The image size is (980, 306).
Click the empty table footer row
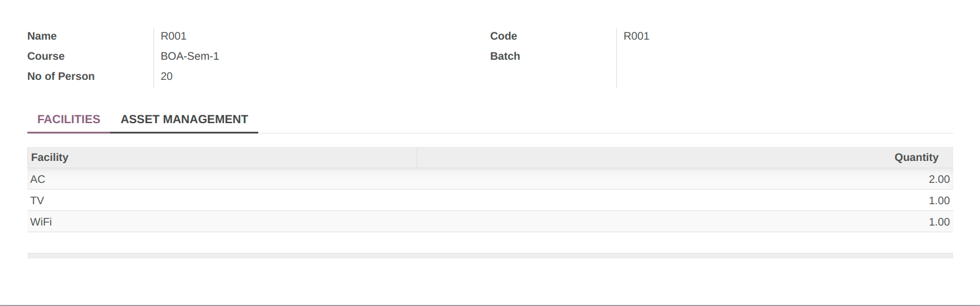click(x=490, y=255)
